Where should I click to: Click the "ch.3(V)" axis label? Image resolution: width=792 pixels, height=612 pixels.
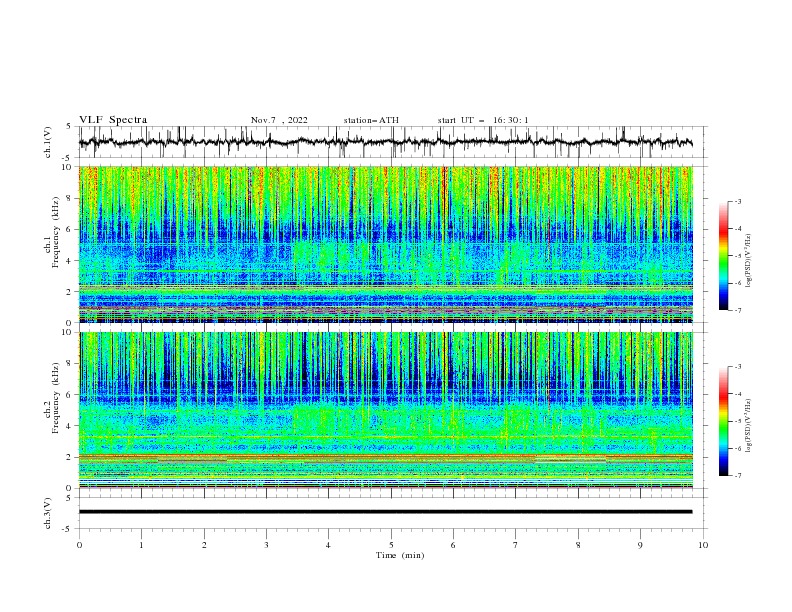[47, 513]
